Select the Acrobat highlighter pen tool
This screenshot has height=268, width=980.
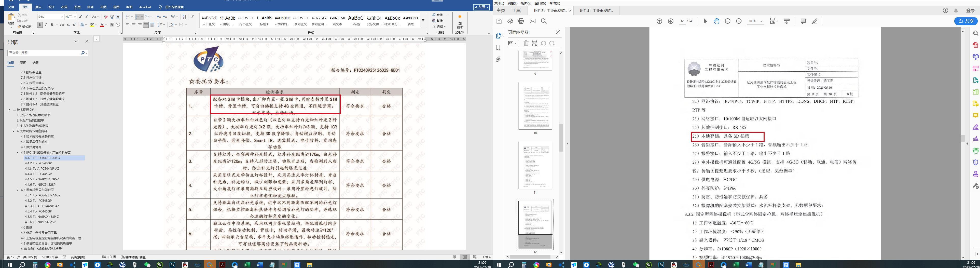[815, 21]
